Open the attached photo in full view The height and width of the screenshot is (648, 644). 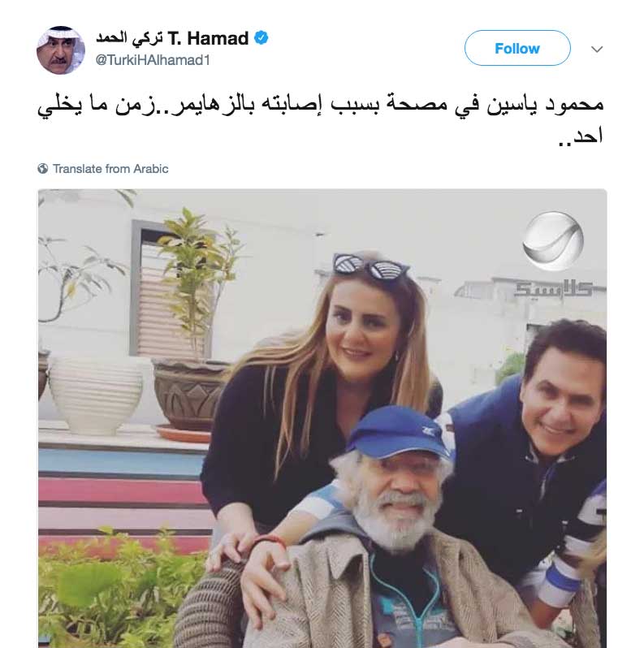point(322,418)
